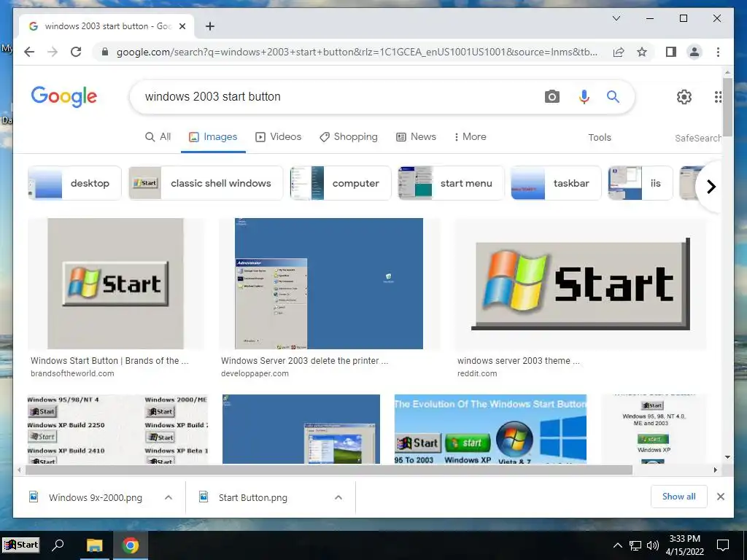Filter images by iis chip
Viewport: 747px width, 560px height.
640,183
